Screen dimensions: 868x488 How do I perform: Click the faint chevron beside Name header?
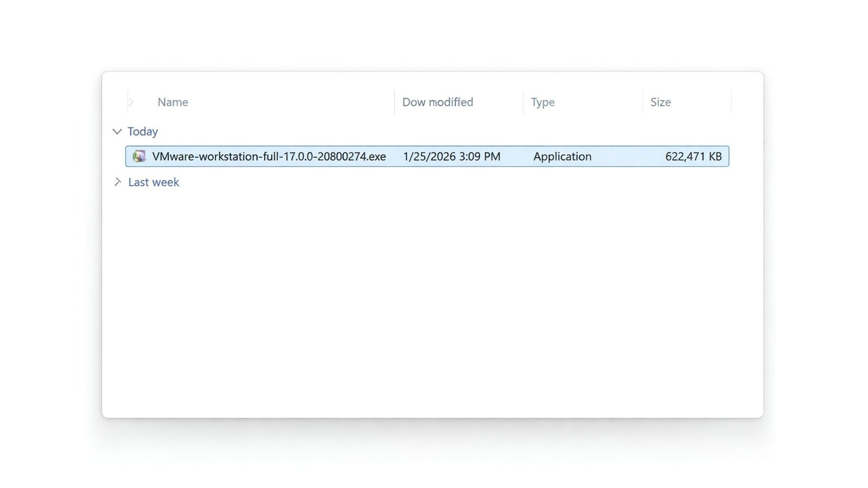click(131, 102)
